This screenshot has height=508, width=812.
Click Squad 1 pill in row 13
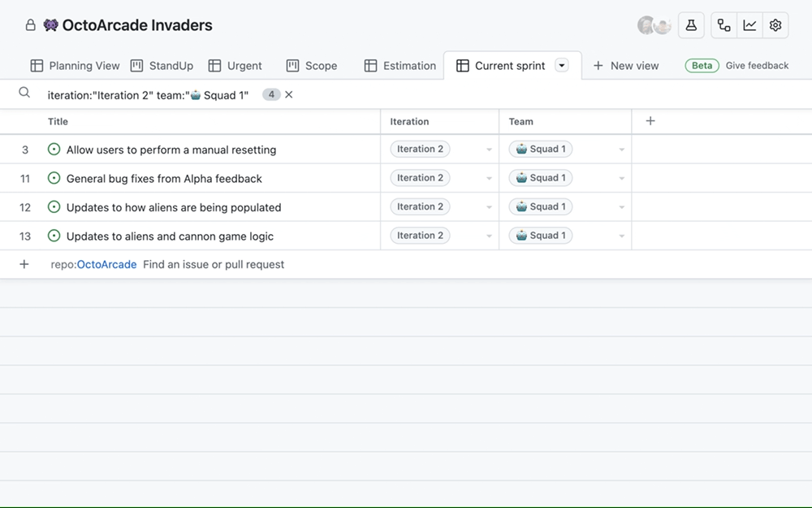coord(541,236)
